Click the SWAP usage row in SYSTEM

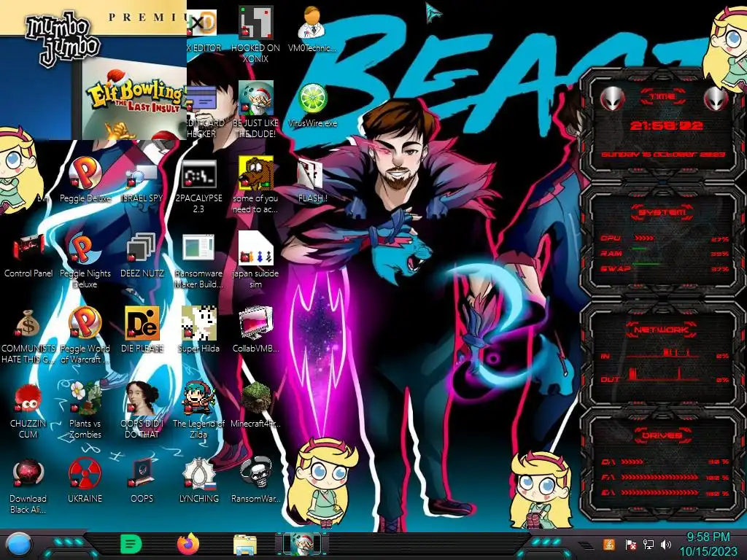(665, 268)
